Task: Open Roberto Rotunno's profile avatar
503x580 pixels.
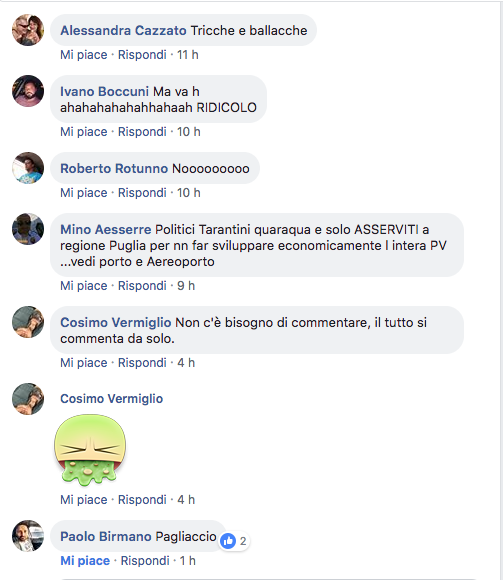Action: [x=28, y=168]
